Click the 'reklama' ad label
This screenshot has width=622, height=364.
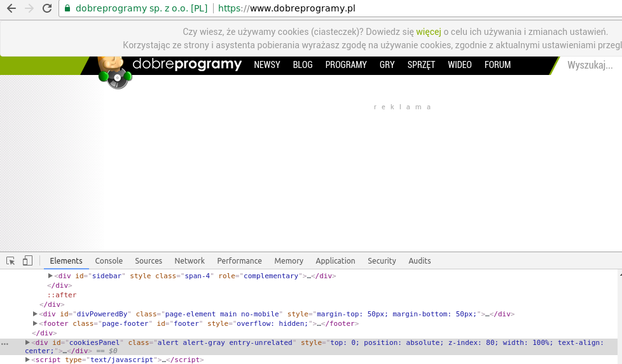402,107
